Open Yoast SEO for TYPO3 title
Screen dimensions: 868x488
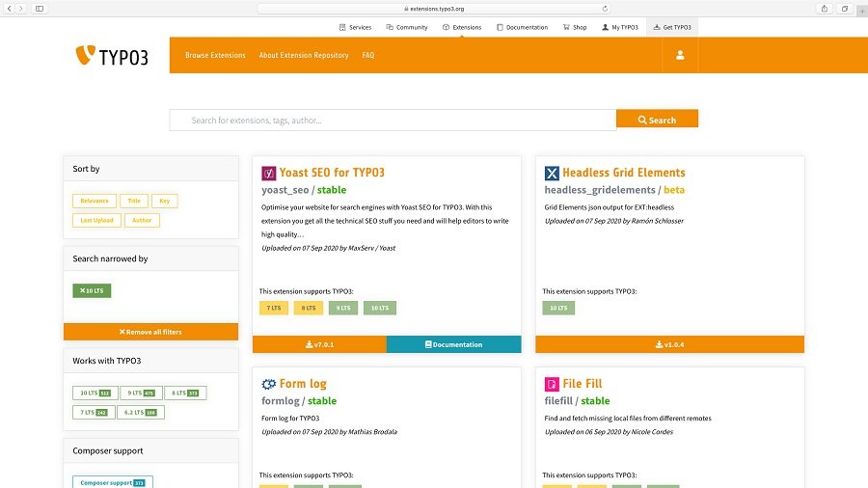click(332, 173)
